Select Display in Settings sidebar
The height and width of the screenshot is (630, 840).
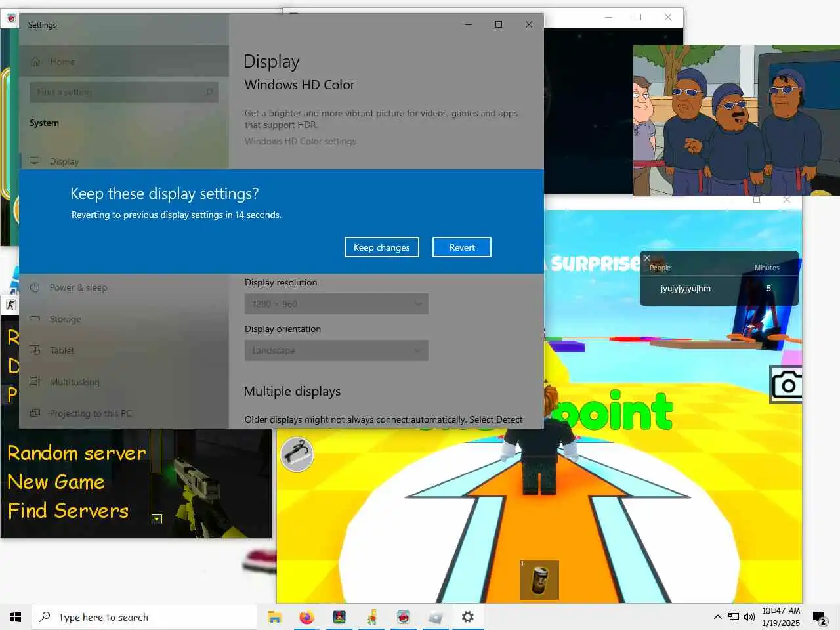click(123, 161)
